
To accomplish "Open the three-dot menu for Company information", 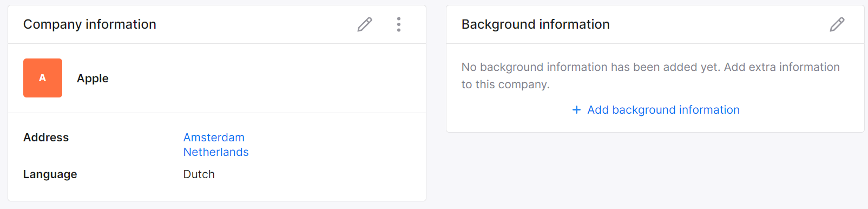I will coord(399,24).
